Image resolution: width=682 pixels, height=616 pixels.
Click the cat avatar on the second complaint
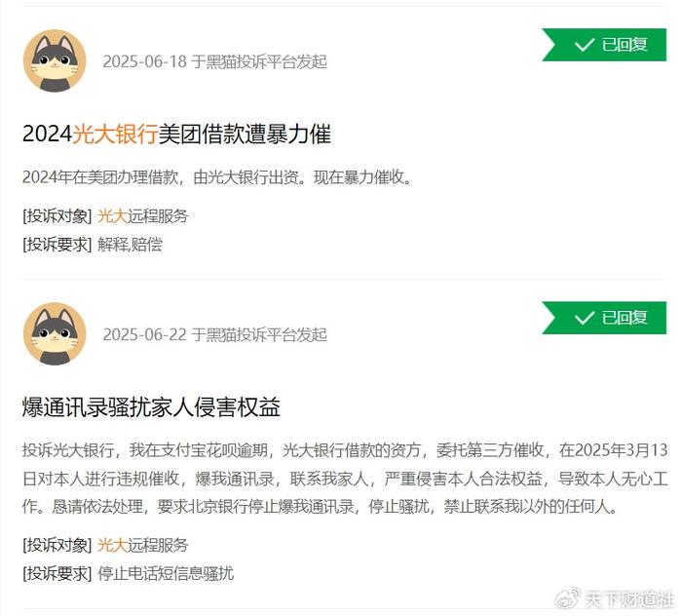coord(55,333)
